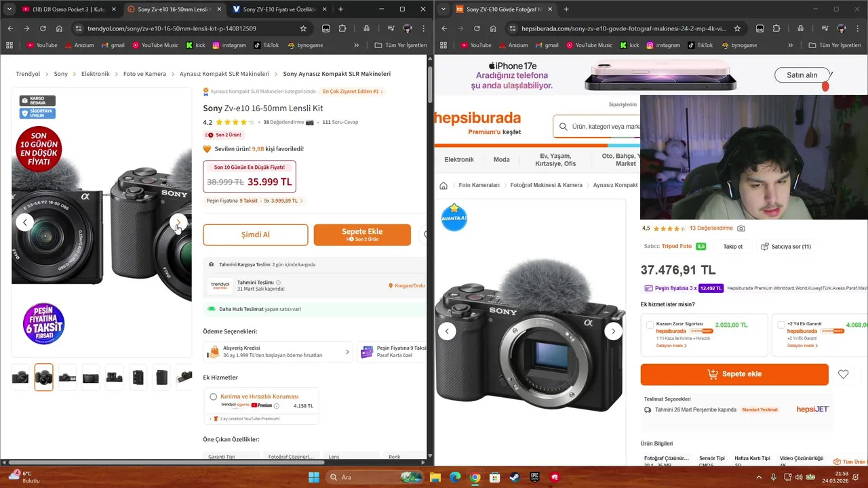868x488 pixels.
Task: Open Chrome three-dot menu in Hepsiburada window
Action: pyautogui.click(x=859, y=28)
